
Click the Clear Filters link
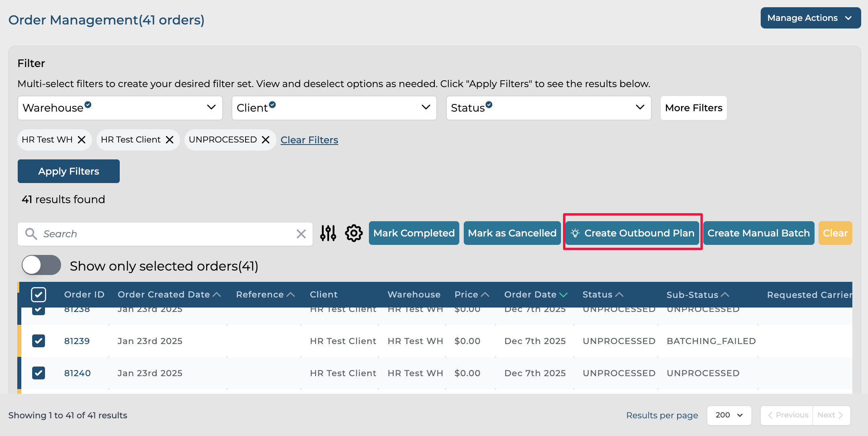[x=309, y=140]
